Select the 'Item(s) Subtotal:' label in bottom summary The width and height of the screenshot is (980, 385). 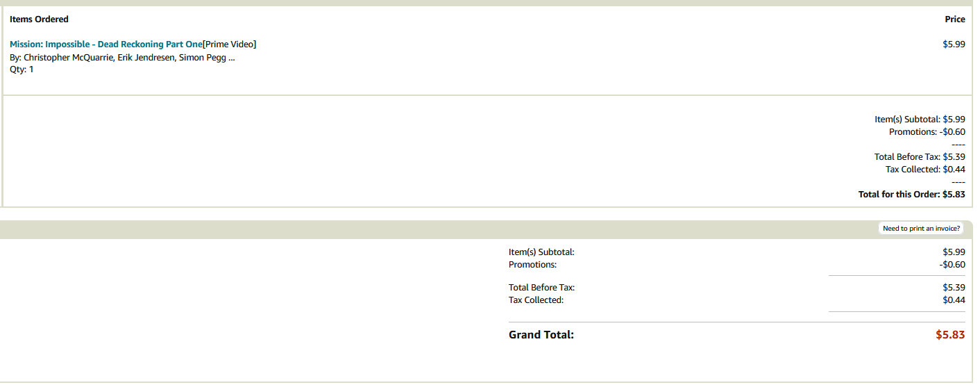coord(541,252)
